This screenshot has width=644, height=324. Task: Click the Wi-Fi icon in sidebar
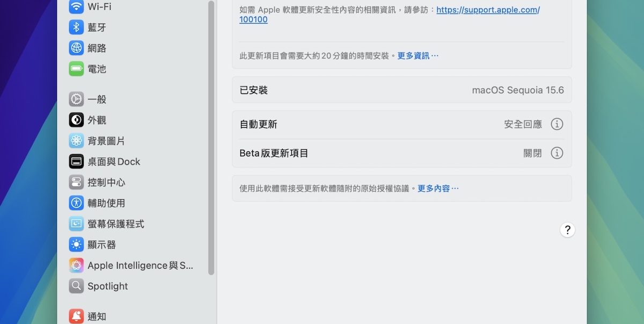pyautogui.click(x=76, y=6)
